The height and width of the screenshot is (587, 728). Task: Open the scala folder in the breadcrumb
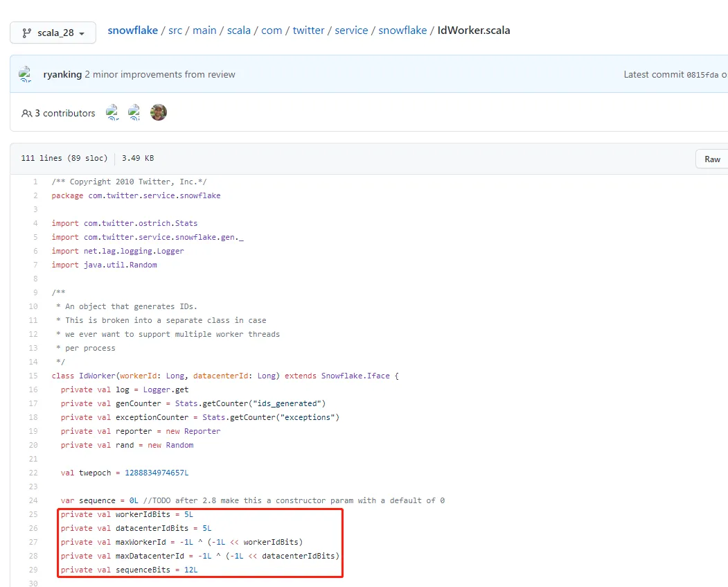coord(239,30)
